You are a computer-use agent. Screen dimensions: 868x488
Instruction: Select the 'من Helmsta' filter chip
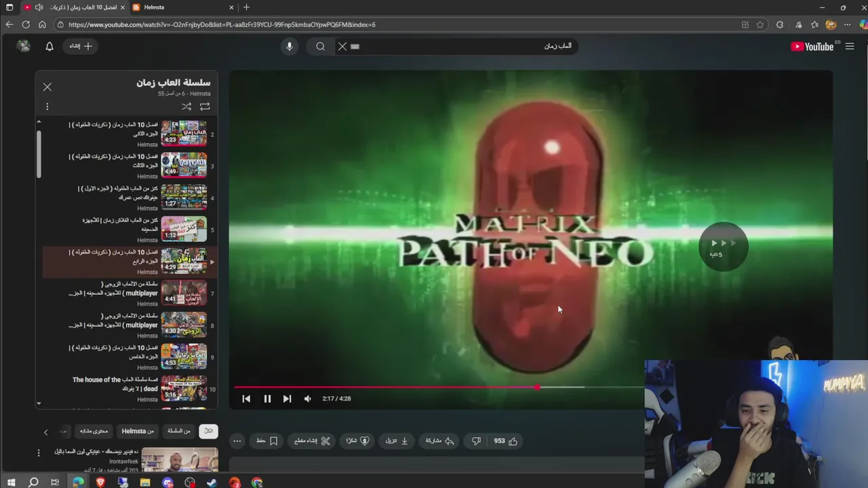click(138, 431)
